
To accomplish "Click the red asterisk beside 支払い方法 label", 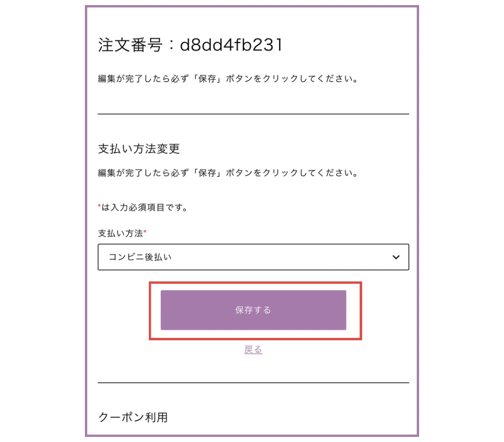I will coord(145,232).
